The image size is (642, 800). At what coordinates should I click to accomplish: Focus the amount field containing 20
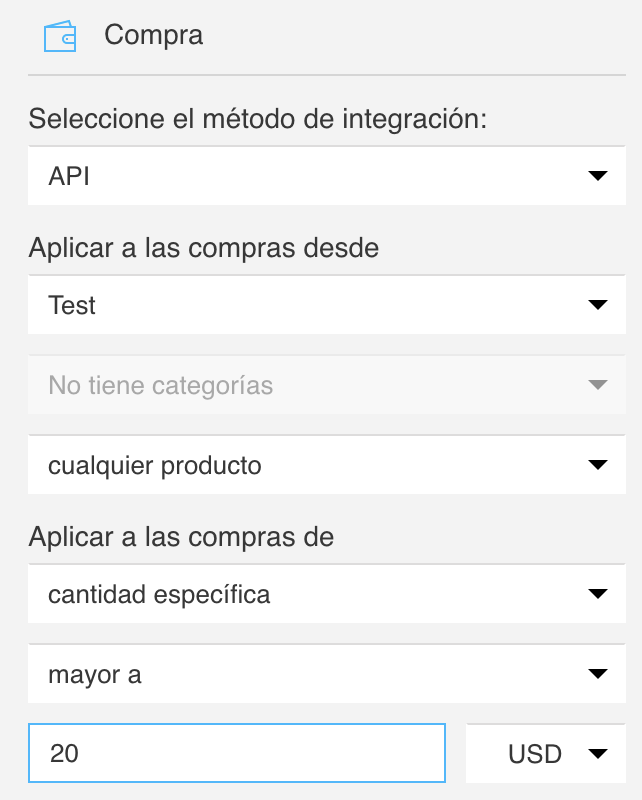click(237, 753)
